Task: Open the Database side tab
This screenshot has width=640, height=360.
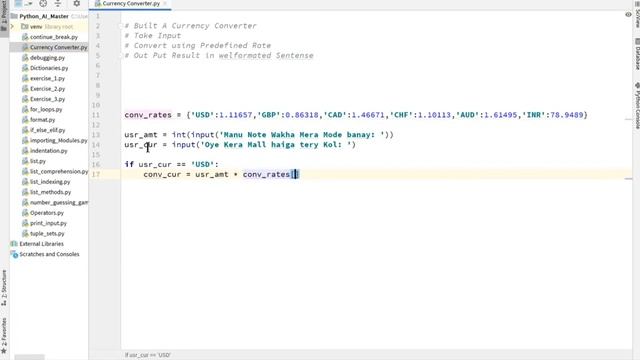Action: point(637,54)
